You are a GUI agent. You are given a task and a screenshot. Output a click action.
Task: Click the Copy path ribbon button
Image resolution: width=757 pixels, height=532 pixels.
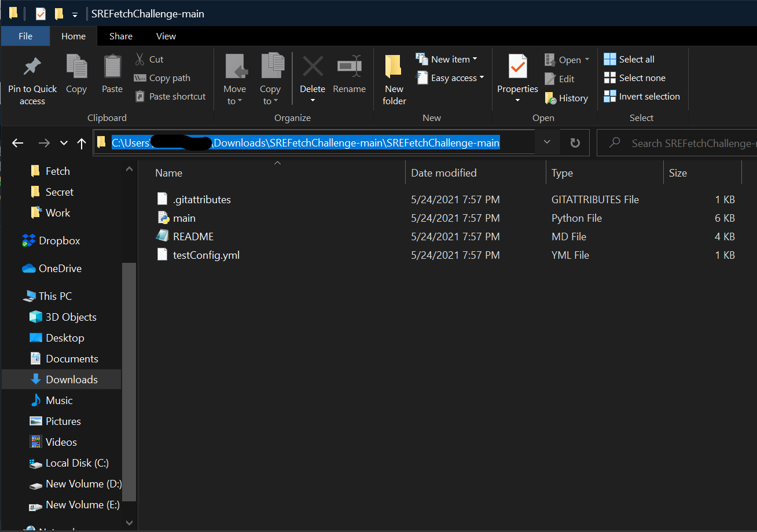coord(161,78)
